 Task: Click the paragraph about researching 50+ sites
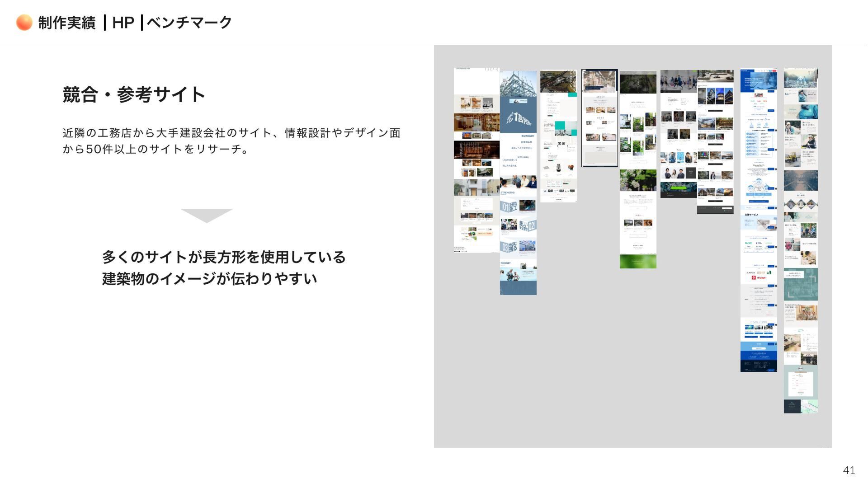tap(231, 141)
